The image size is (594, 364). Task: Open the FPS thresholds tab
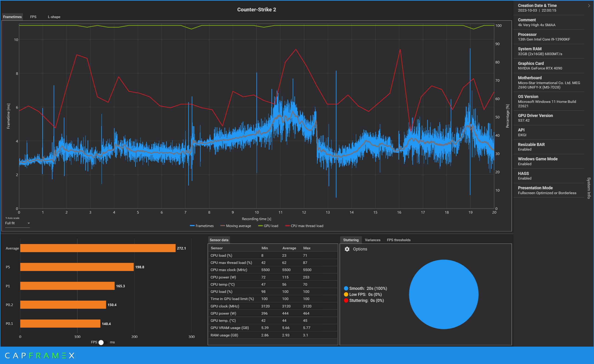[x=399, y=240]
